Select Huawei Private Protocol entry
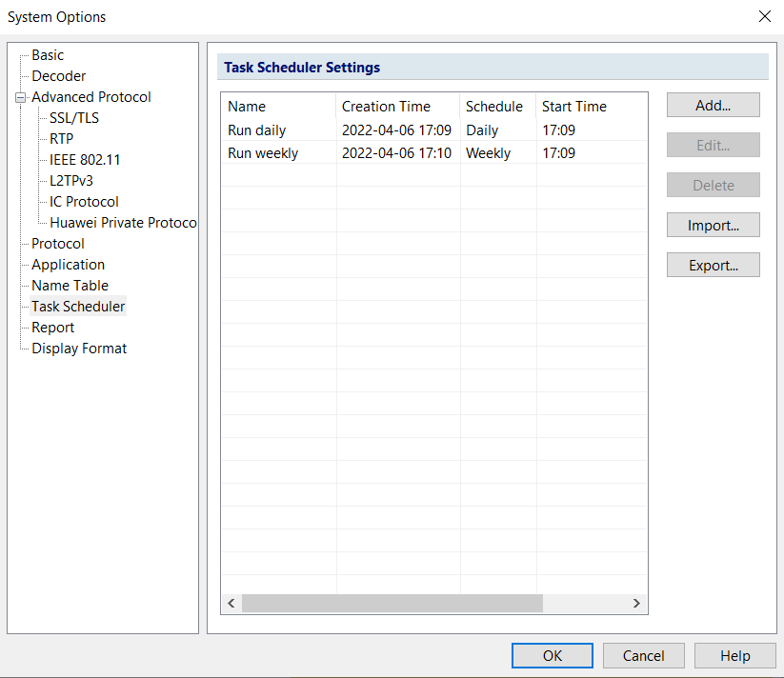Screen dimensions: 784x678 [x=123, y=223]
